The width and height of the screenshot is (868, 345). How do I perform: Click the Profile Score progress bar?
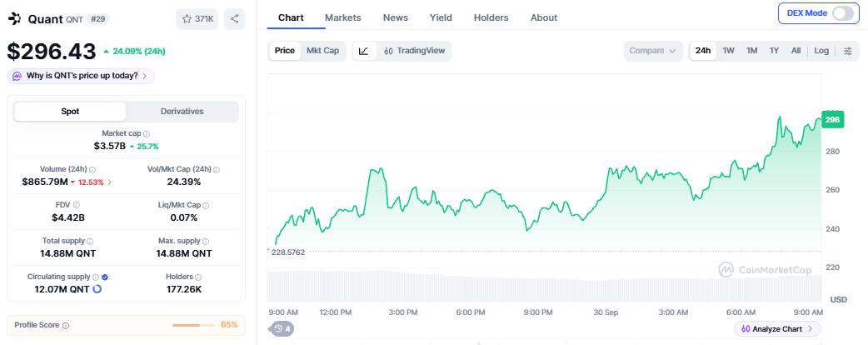[193, 325]
